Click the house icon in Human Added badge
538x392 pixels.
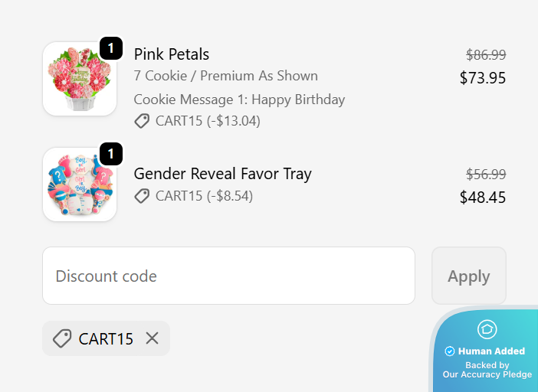(x=487, y=329)
